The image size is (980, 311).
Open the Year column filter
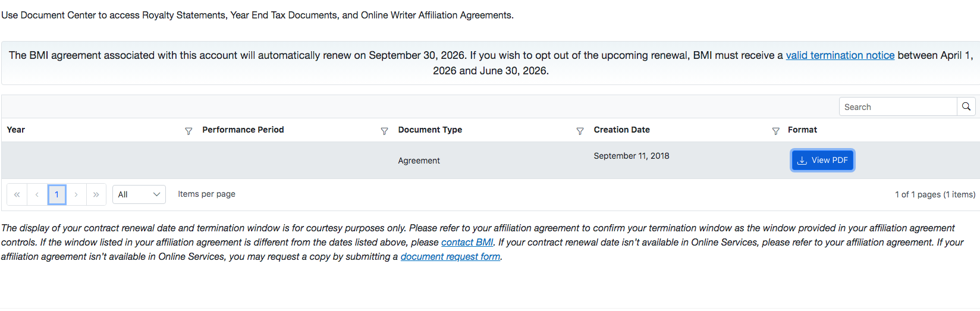[x=189, y=131]
